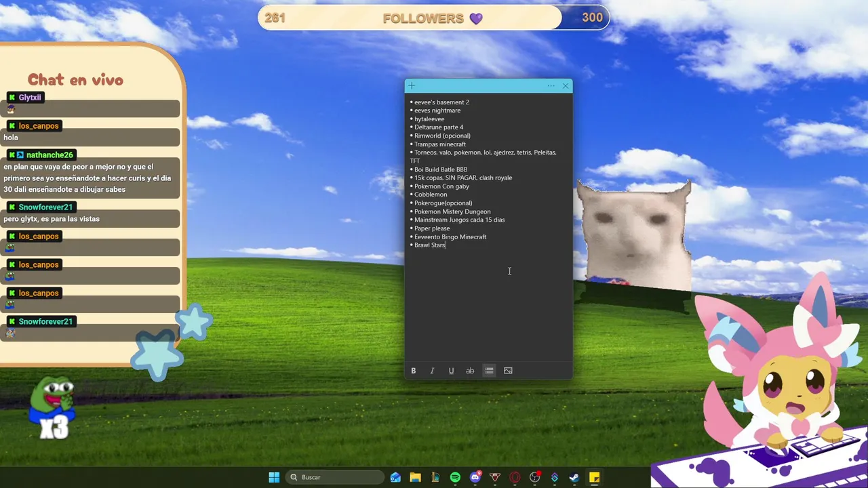
Task: Place cursor at 'Brawl Stars' line
Action: coord(430,245)
